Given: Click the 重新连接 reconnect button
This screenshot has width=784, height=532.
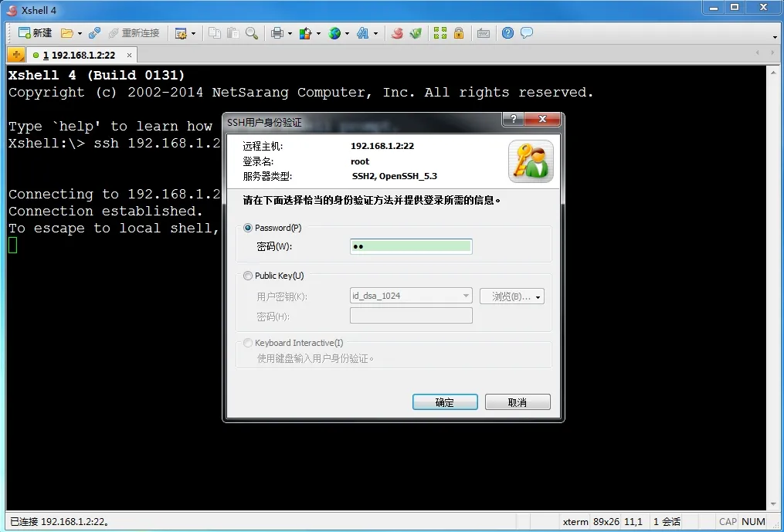Looking at the screenshot, I should coord(134,33).
